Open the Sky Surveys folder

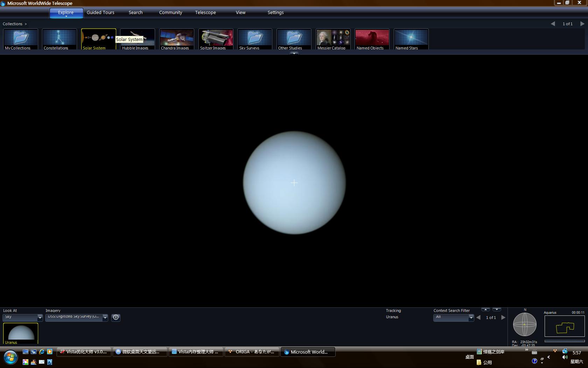click(x=255, y=39)
